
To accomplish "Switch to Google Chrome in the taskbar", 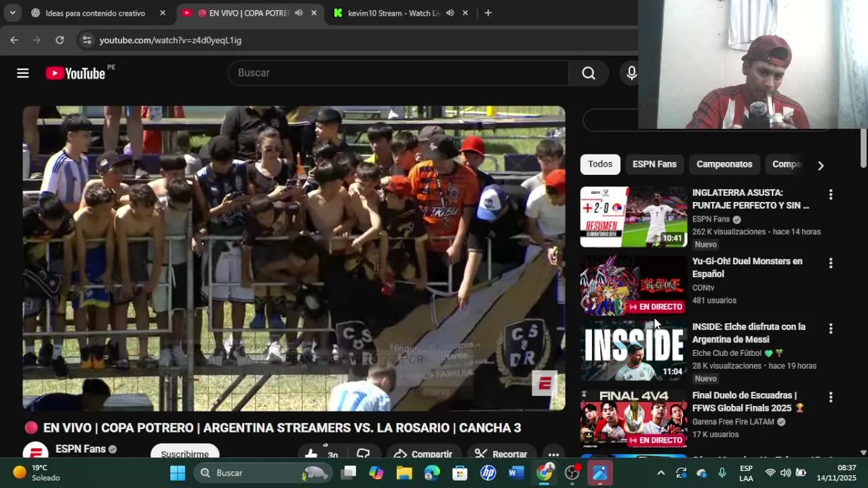I will click(x=545, y=473).
